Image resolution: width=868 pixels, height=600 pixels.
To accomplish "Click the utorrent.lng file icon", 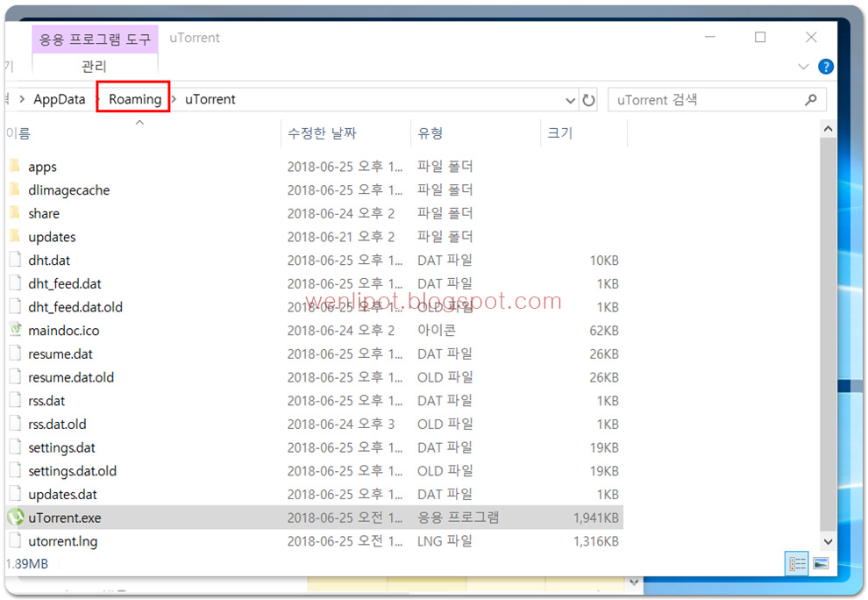I will point(16,540).
